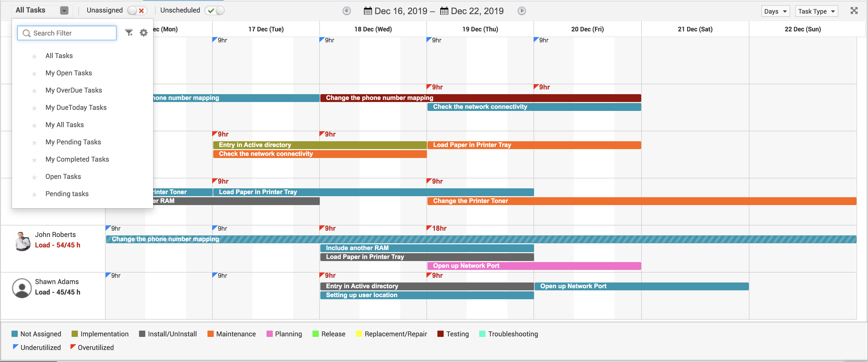Choose My All Tasks filter
The image size is (868, 362).
click(65, 125)
